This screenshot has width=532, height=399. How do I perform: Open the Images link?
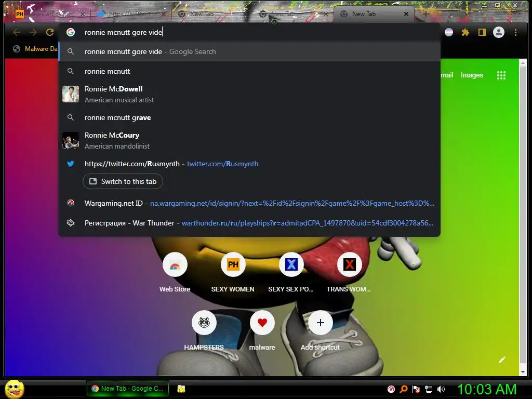472,75
